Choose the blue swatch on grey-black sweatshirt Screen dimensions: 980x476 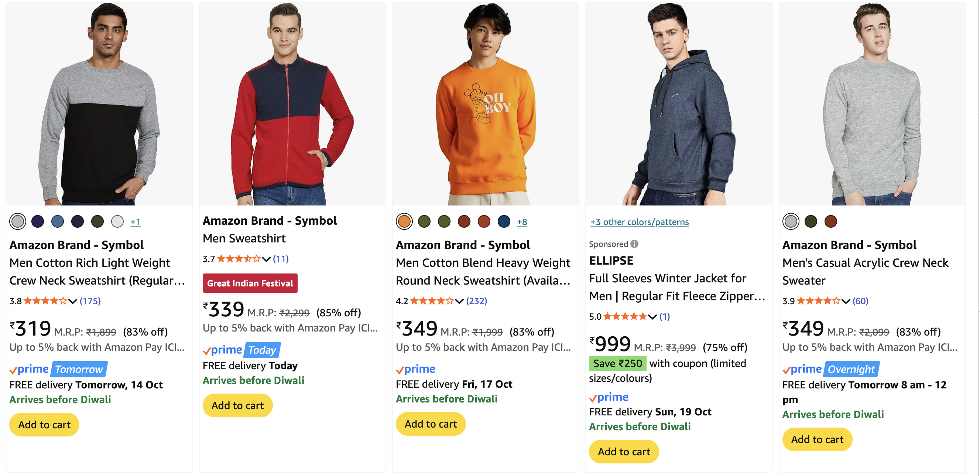tap(58, 222)
